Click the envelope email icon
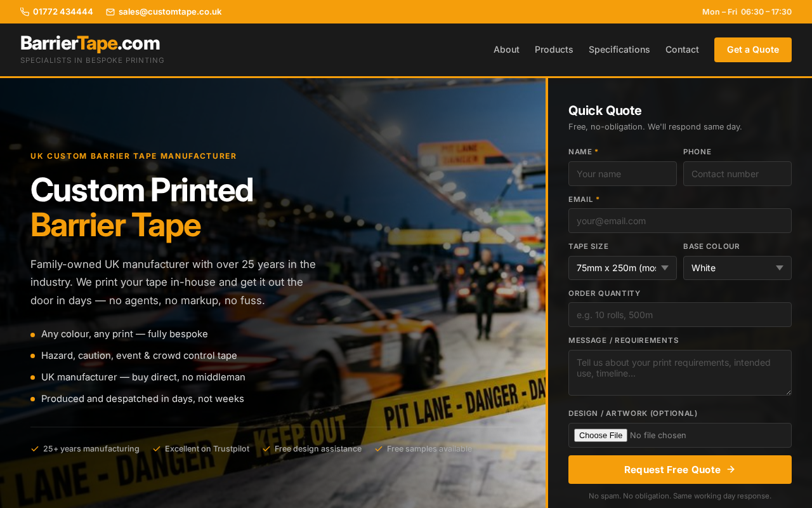The image size is (812, 508). tap(110, 11)
